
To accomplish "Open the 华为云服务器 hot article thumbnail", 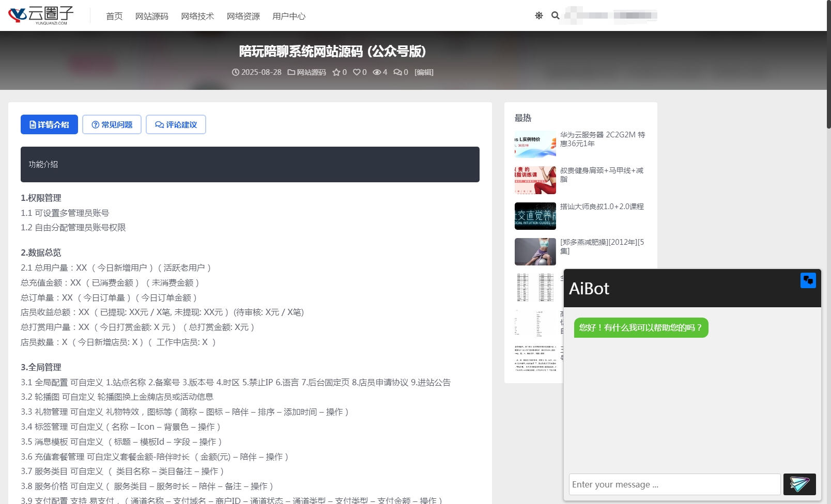I will tap(535, 144).
